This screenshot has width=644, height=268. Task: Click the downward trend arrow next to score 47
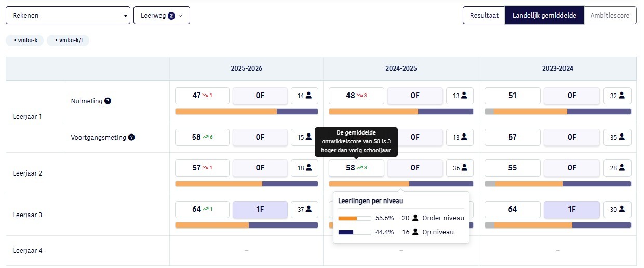click(x=205, y=96)
